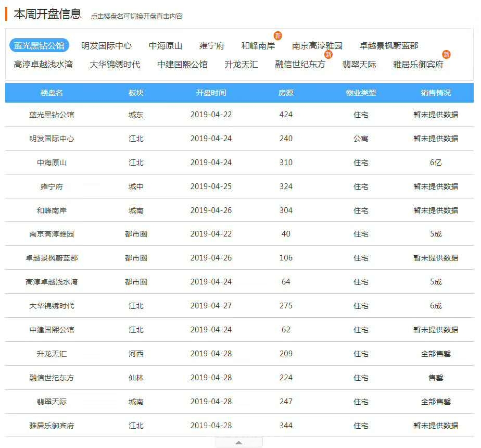Switch to the 升龙天汇 tab

pos(242,65)
